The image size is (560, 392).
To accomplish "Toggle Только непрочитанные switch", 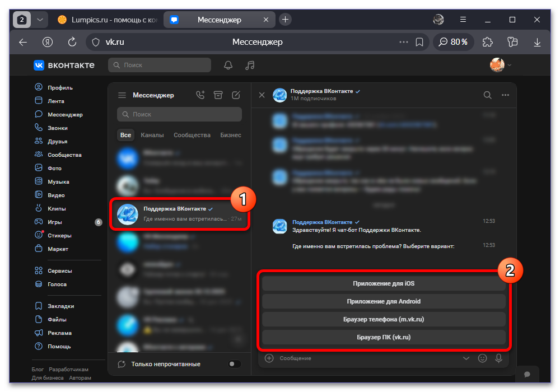I will (234, 364).
